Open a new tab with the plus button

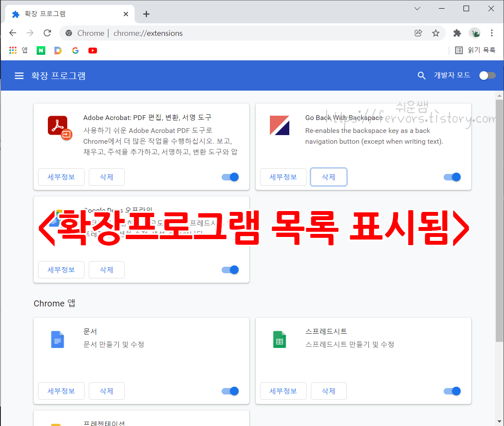click(x=146, y=14)
